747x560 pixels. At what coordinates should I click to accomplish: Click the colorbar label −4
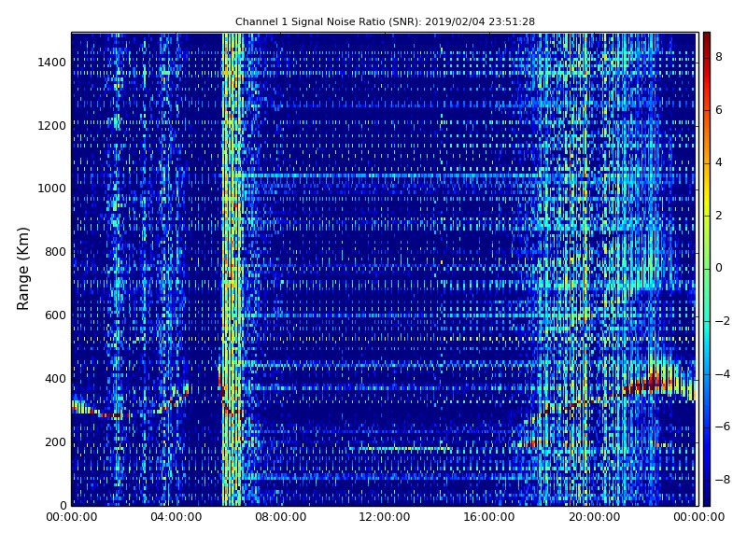(x=723, y=374)
